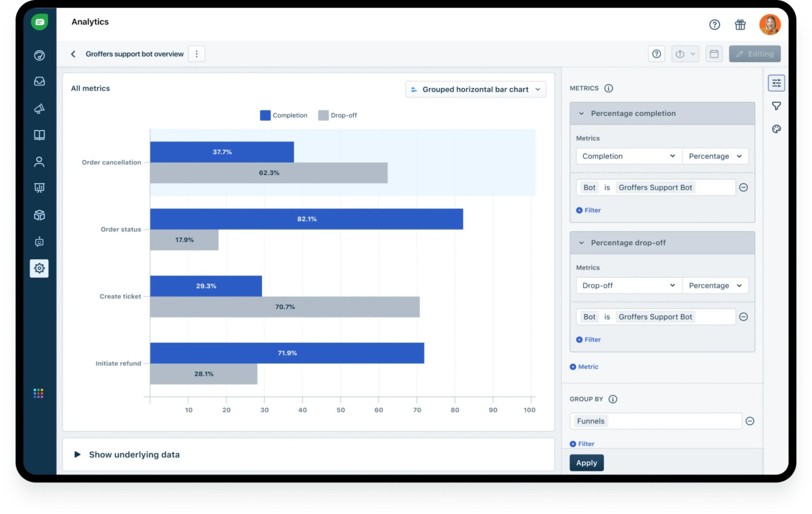
Task: Toggle Drop-off series in chart legend
Action: (x=338, y=115)
